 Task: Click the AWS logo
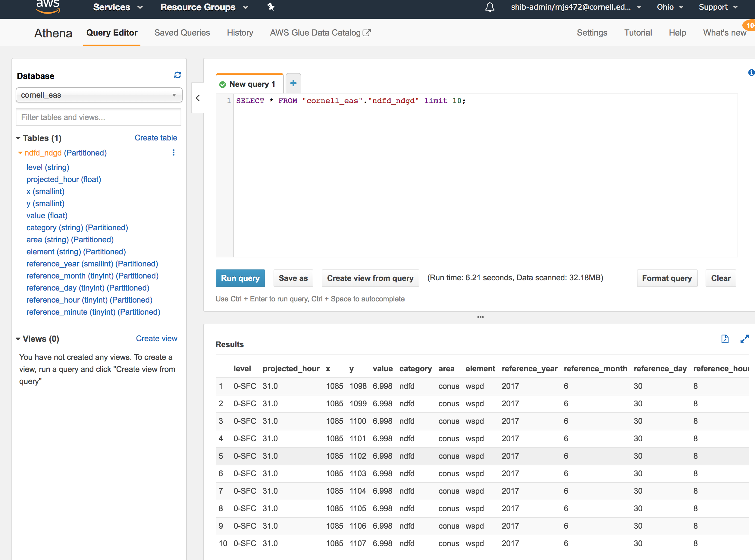click(x=48, y=7)
